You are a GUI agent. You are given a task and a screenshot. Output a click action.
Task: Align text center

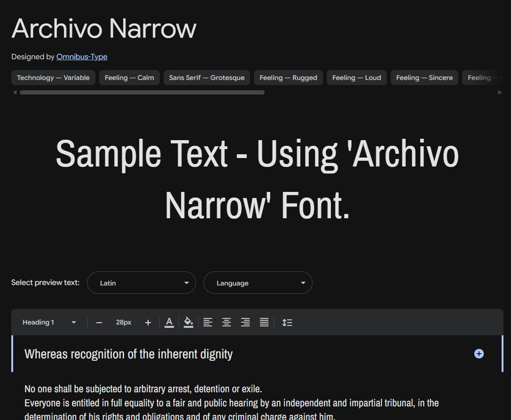[x=227, y=323]
